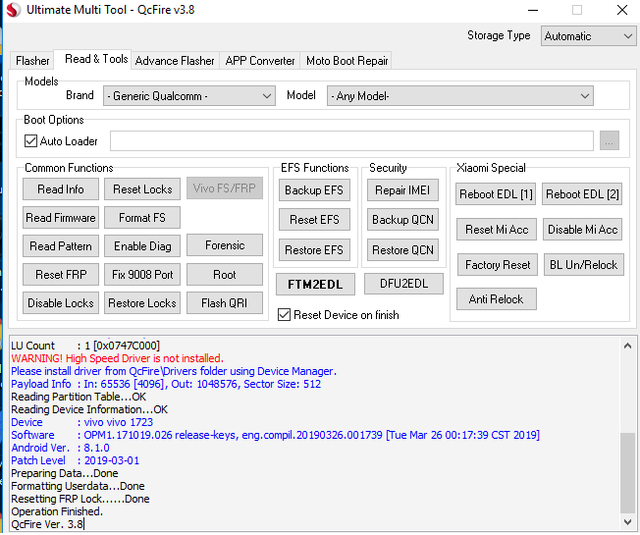Click the Factory Reset button
This screenshot has width=640, height=535.
pyautogui.click(x=498, y=265)
